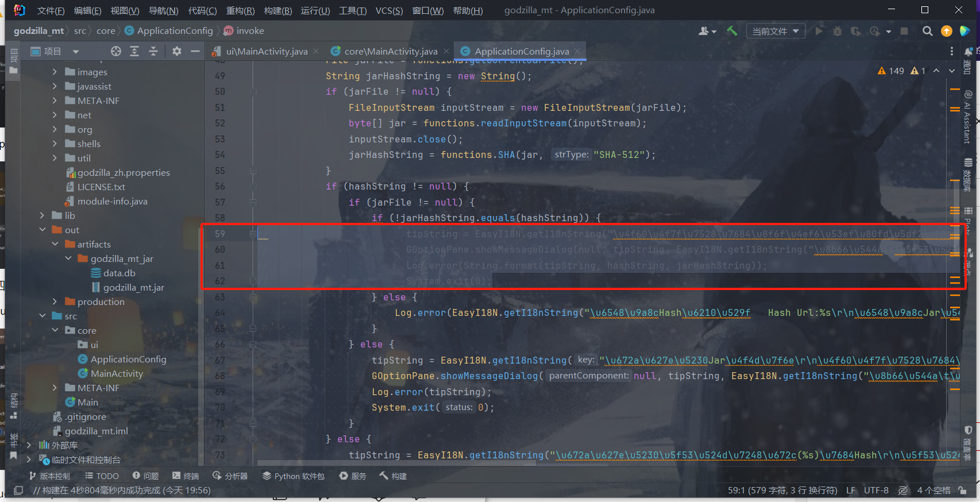This screenshot has height=502, width=980.
Task: Click the LF line separator status item
Action: pos(851,490)
